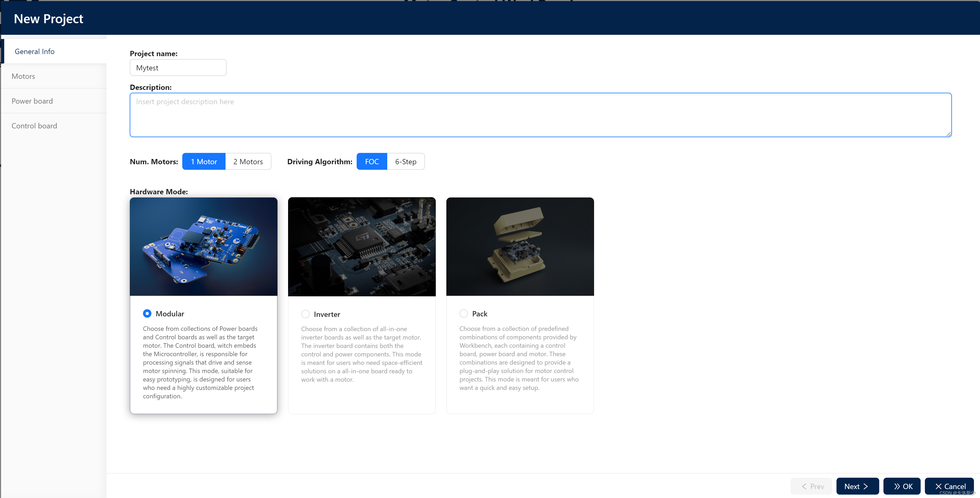980x498 pixels.
Task: Click the Modular board thumbnail image
Action: pyautogui.click(x=204, y=246)
